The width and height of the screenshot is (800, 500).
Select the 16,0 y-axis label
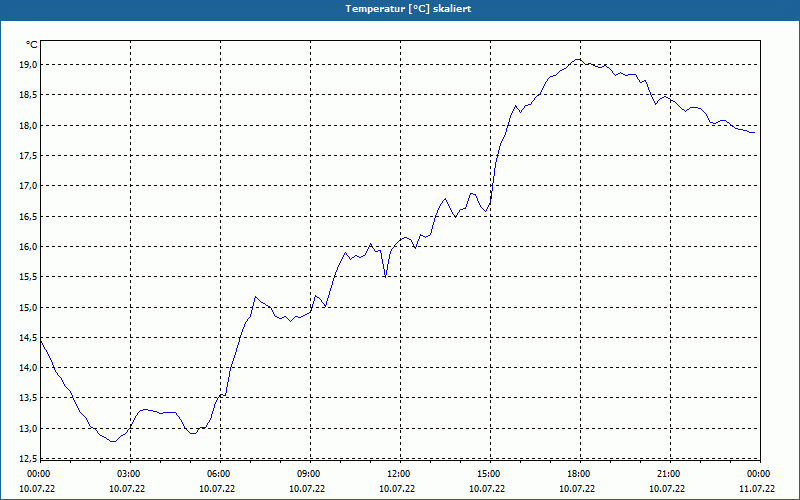click(29, 246)
